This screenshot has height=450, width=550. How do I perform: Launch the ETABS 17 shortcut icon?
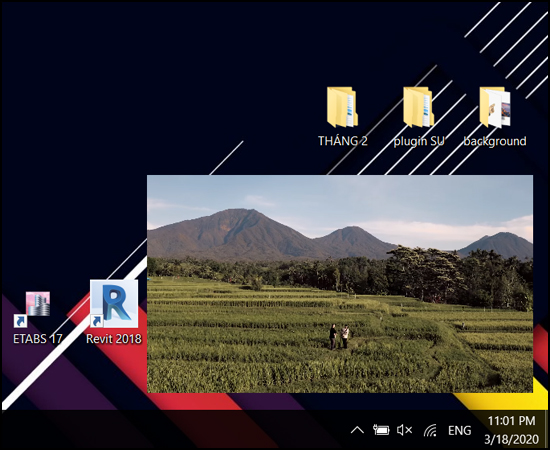[x=32, y=309]
